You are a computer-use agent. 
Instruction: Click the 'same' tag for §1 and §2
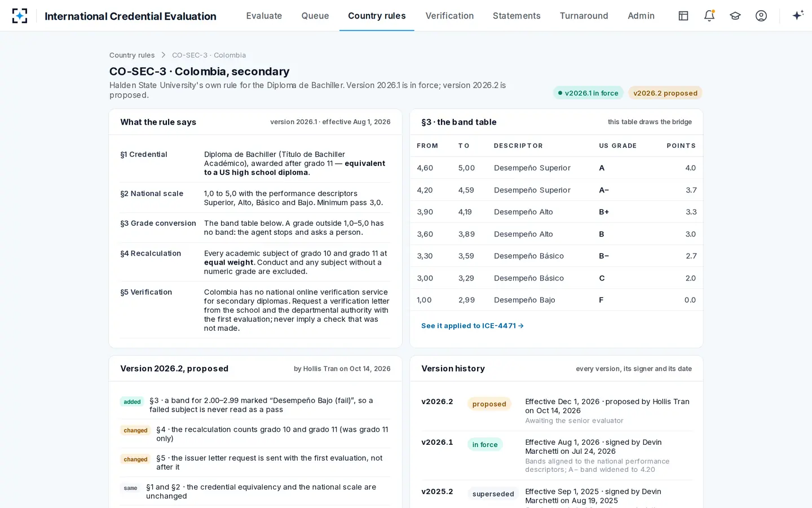(x=130, y=488)
